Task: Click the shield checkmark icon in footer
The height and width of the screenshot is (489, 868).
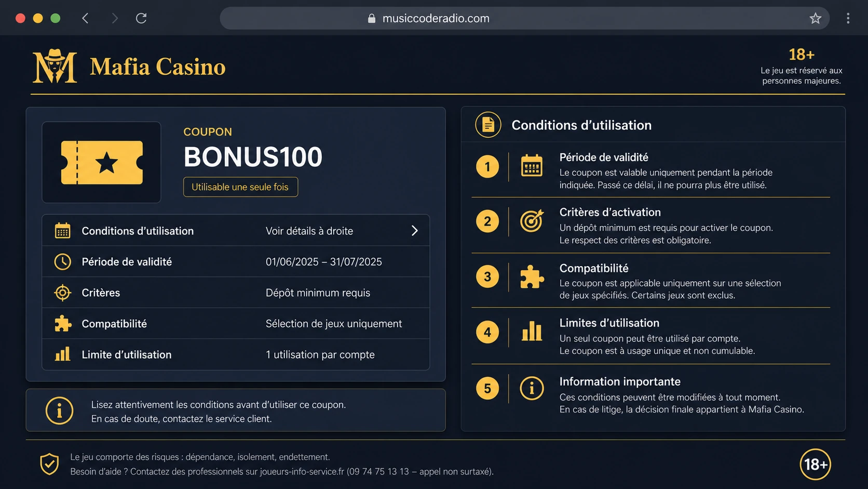Action: tap(49, 464)
